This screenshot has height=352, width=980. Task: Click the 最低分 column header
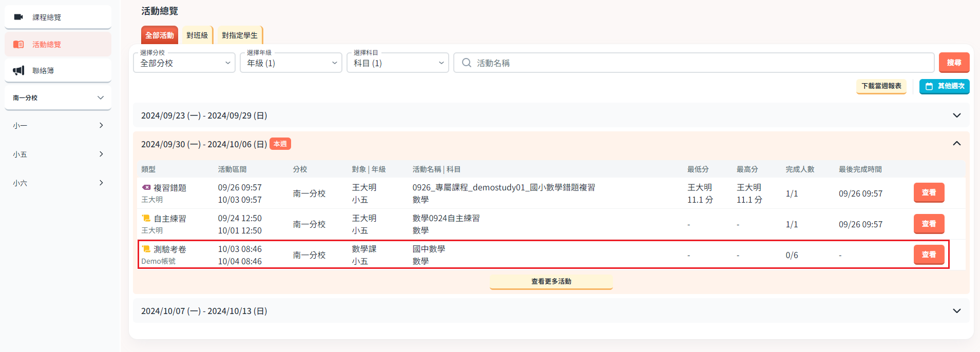click(x=698, y=169)
